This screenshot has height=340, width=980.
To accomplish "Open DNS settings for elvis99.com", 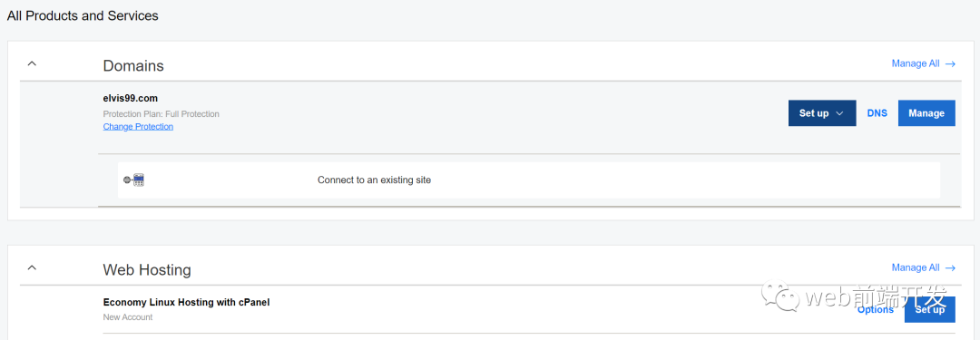I will (x=877, y=113).
